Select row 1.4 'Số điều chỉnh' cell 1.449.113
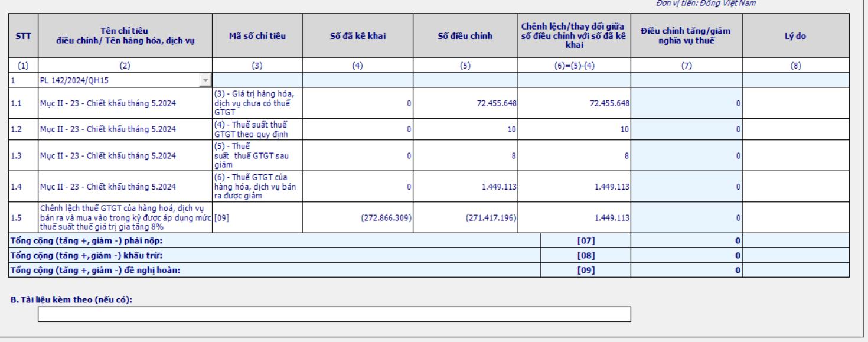This screenshot has width=868, height=342. (465, 187)
